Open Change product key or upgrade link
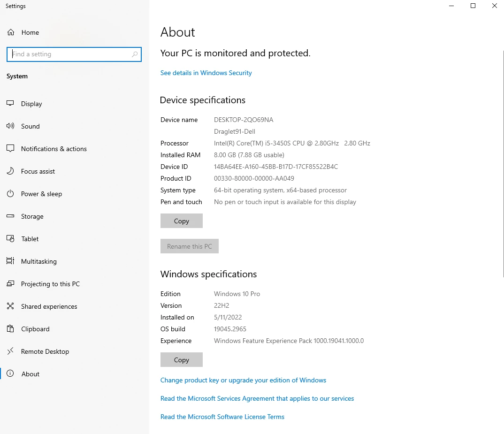The width and height of the screenshot is (504, 434). tap(244, 381)
